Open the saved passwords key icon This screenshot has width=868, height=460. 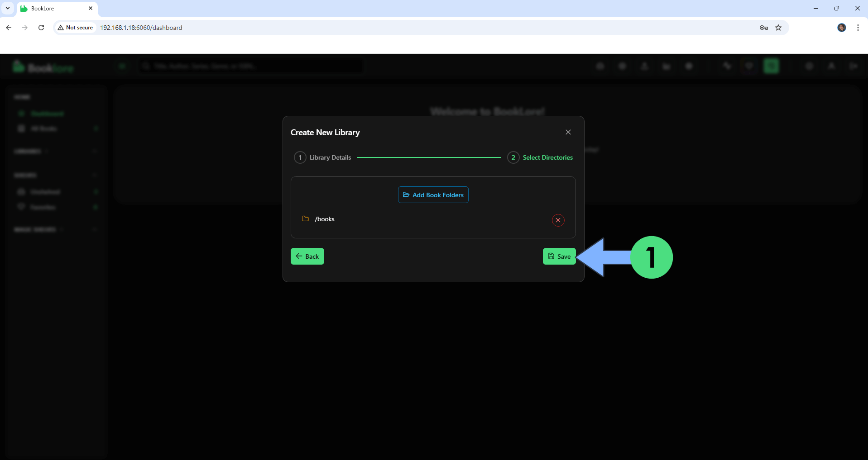click(763, 28)
